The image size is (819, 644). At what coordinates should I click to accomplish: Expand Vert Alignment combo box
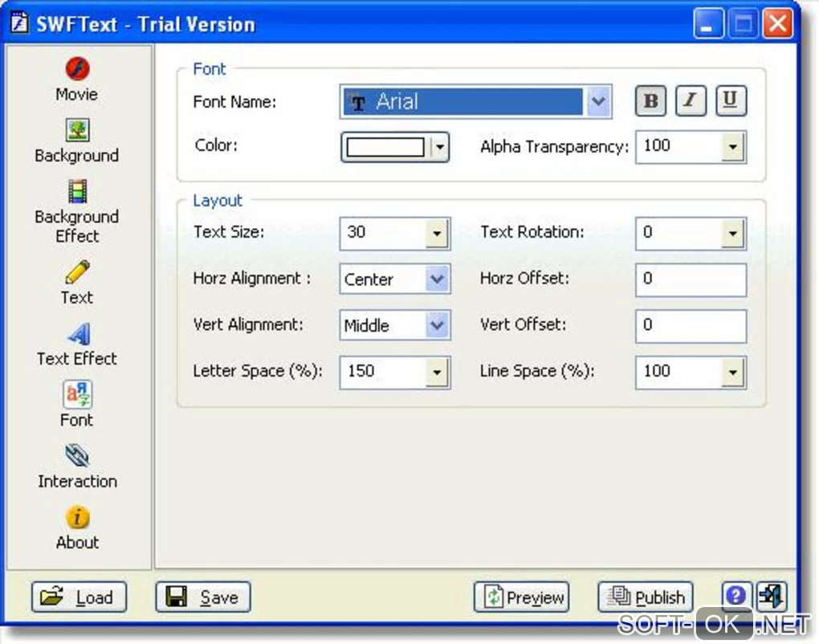click(x=437, y=325)
